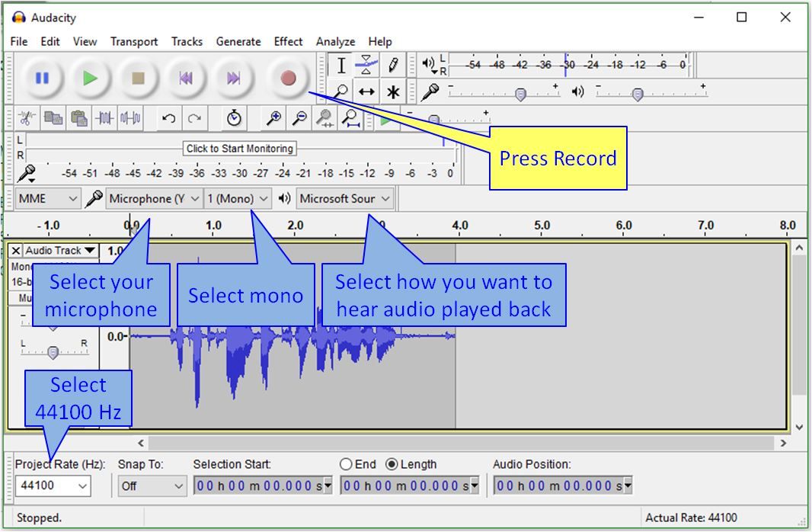Screen dimensions: 812x532
Task: Select the Time Shift tool (double-arrow icon)
Action: tap(366, 90)
